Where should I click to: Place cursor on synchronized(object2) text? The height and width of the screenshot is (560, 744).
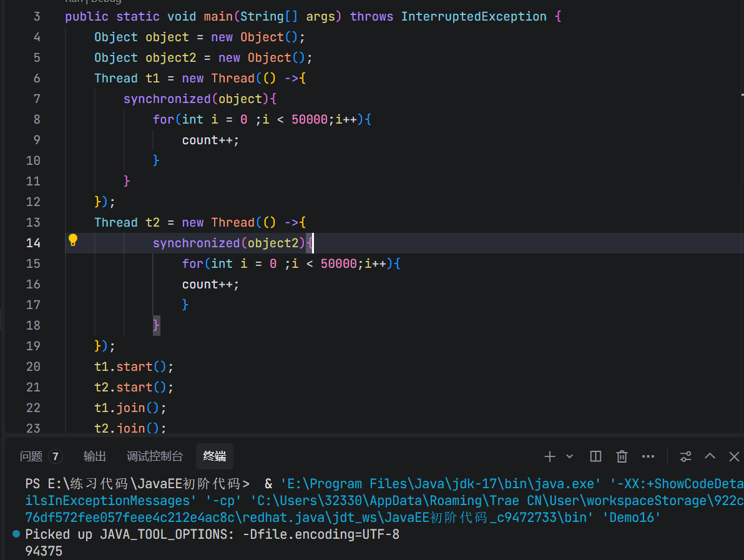click(x=228, y=243)
